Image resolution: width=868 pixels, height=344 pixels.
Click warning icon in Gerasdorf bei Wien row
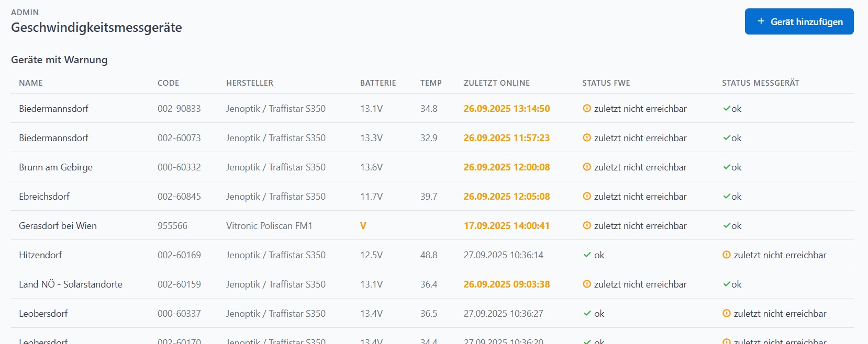click(x=587, y=226)
